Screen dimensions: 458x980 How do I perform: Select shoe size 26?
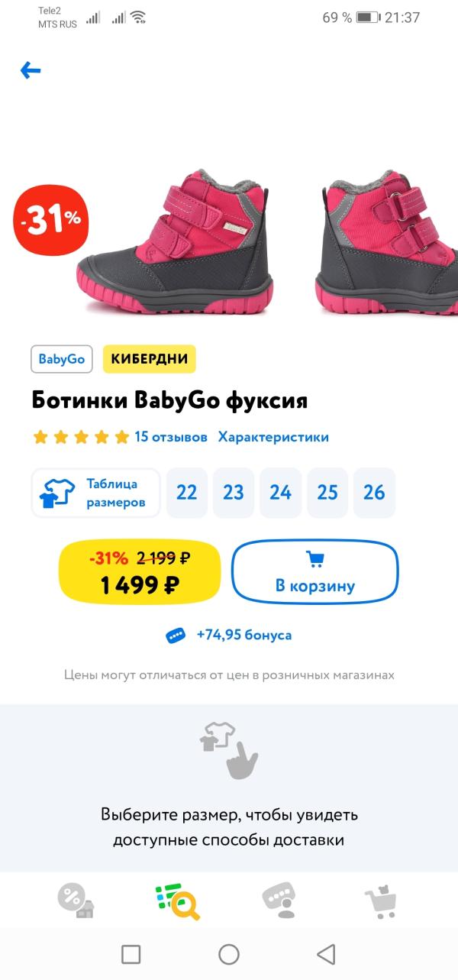[x=374, y=493]
